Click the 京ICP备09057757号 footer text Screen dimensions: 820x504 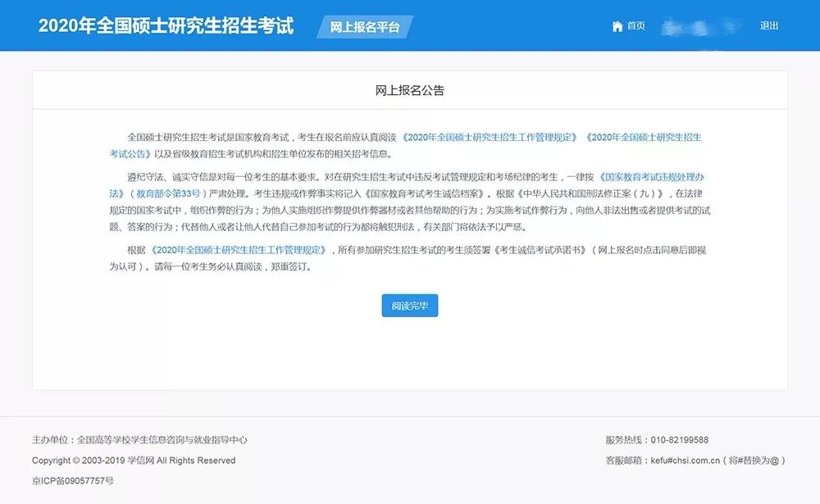click(73, 480)
